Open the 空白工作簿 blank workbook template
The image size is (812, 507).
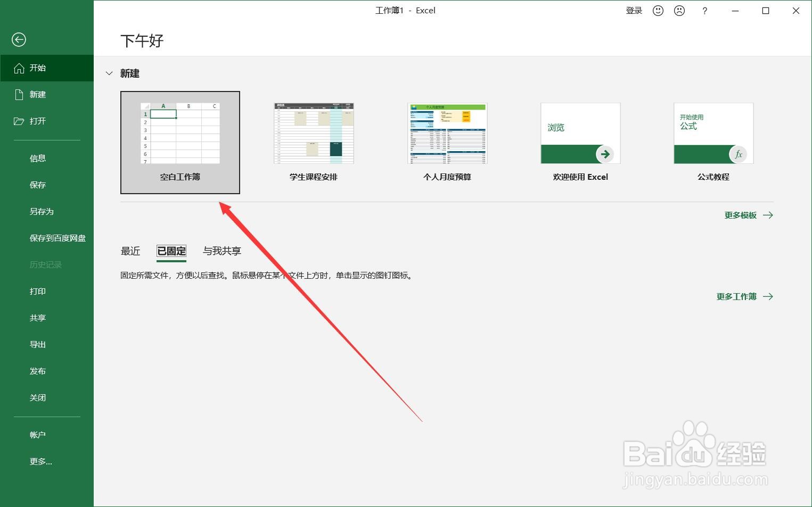coord(180,143)
